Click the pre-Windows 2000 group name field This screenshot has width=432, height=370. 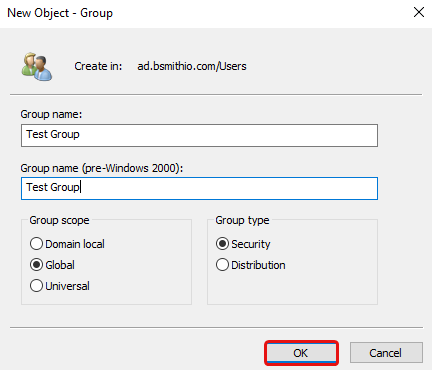pyautogui.click(x=199, y=189)
